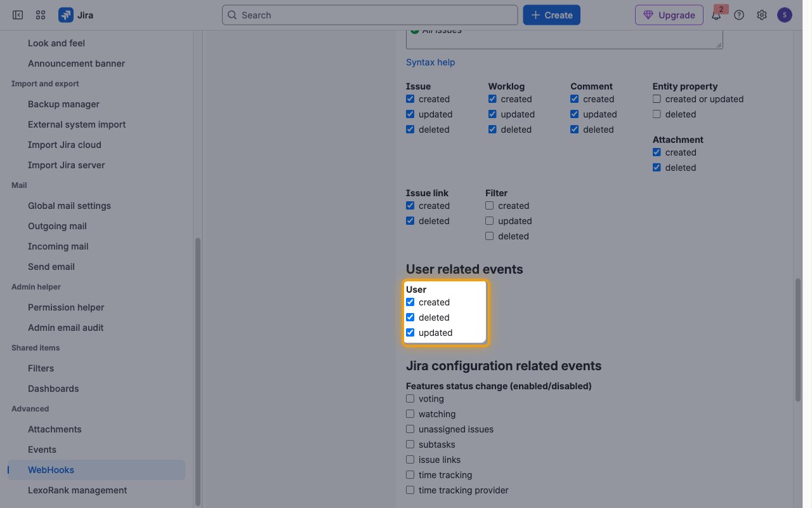Collapse the sidebar using the top-left icon
812x508 pixels.
18,15
